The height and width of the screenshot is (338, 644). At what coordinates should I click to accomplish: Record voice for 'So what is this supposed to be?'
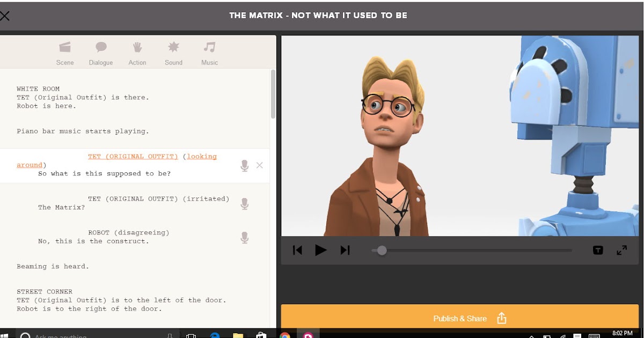coord(245,166)
